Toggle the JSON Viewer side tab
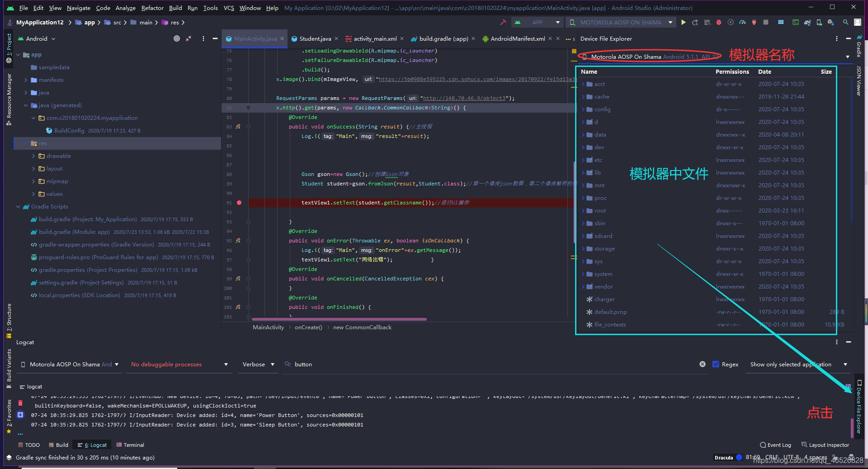Image resolution: width=868 pixels, height=469 pixels. pyautogui.click(x=859, y=81)
